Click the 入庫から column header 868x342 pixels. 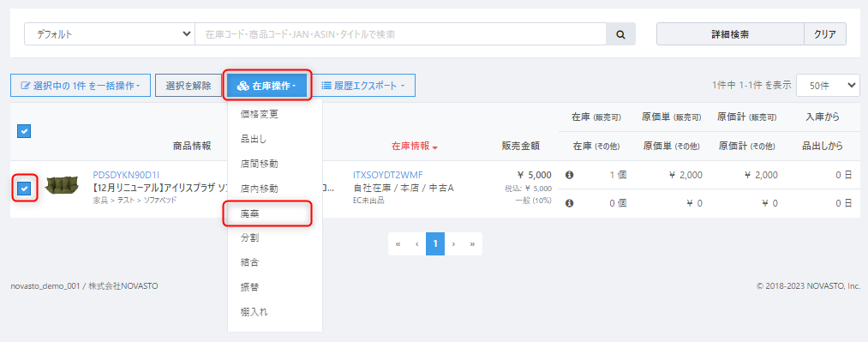822,117
